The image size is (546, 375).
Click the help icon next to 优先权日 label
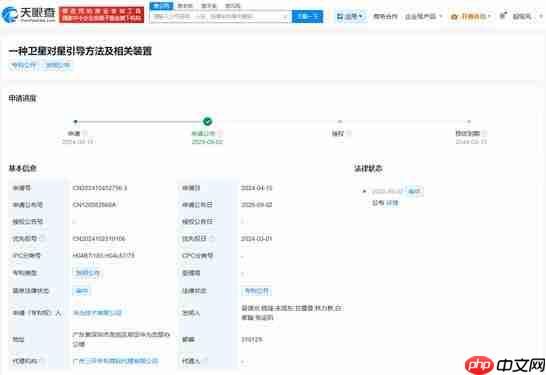[x=212, y=239]
